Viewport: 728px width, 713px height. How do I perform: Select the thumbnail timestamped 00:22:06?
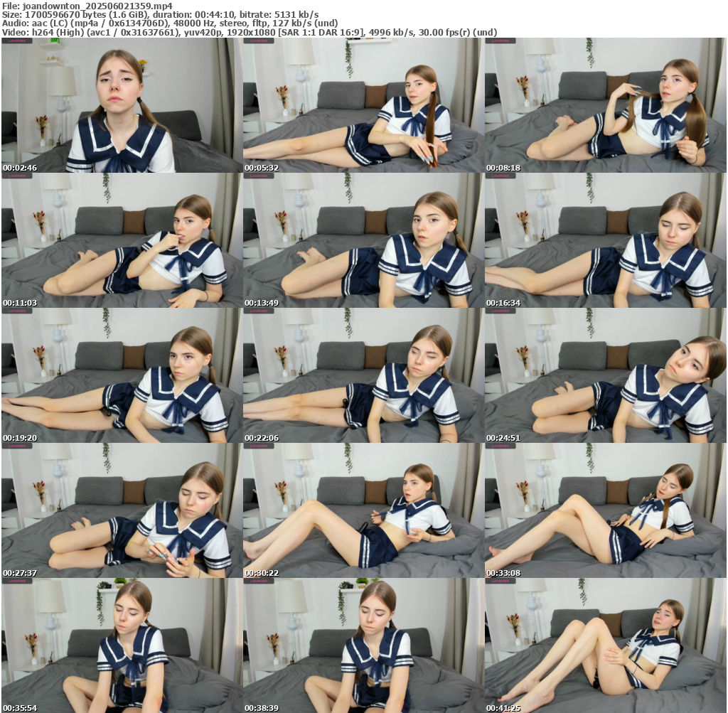click(x=363, y=375)
